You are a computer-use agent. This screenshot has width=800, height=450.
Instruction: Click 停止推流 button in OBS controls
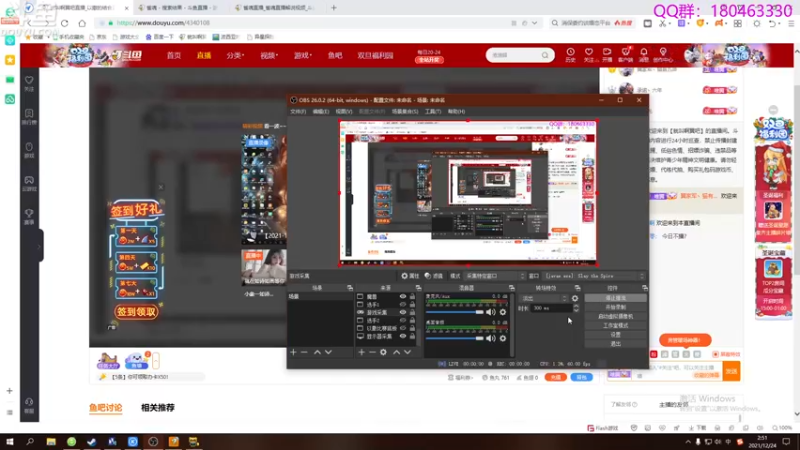pyautogui.click(x=615, y=298)
